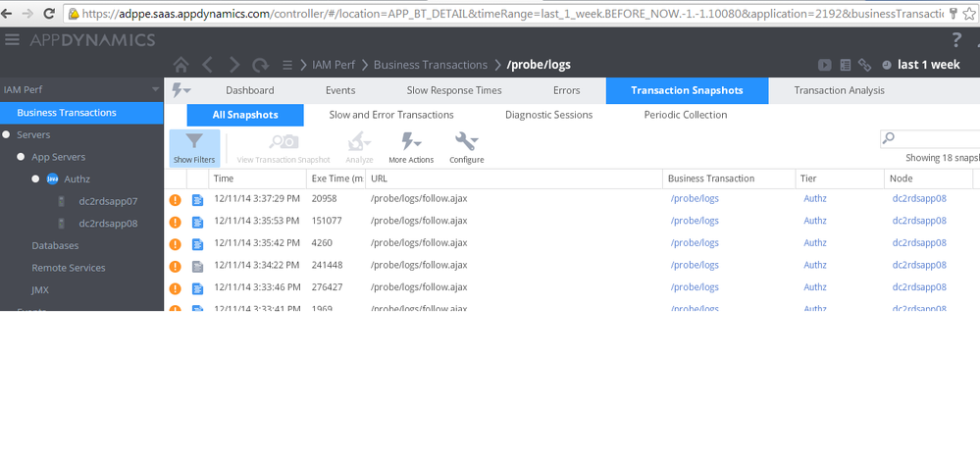980x461 pixels.
Task: Open the notes list icon near time range
Action: [x=845, y=65]
